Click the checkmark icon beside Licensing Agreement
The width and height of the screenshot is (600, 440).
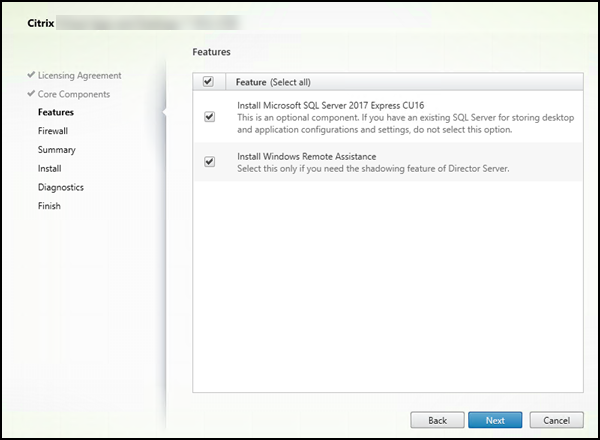tap(29, 76)
